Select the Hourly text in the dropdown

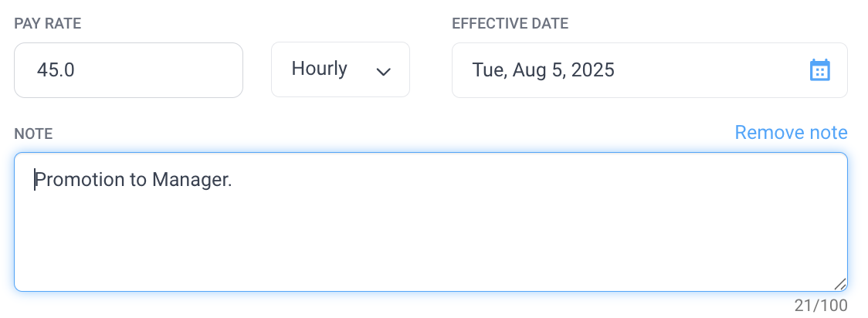click(320, 69)
